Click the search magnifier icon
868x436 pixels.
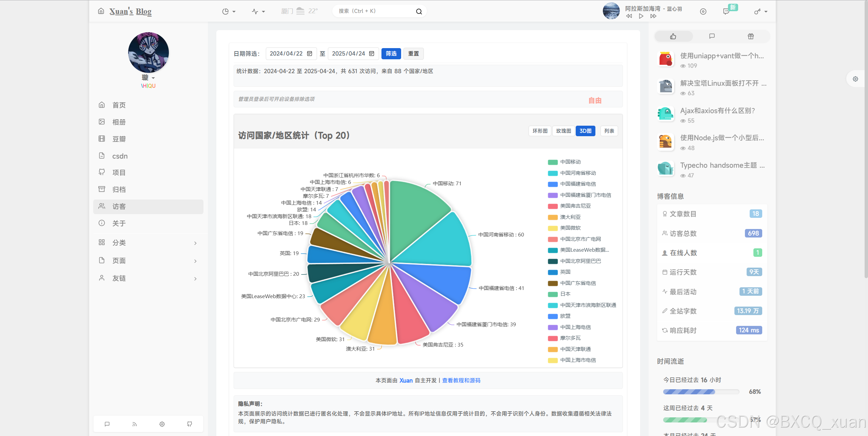coord(419,12)
